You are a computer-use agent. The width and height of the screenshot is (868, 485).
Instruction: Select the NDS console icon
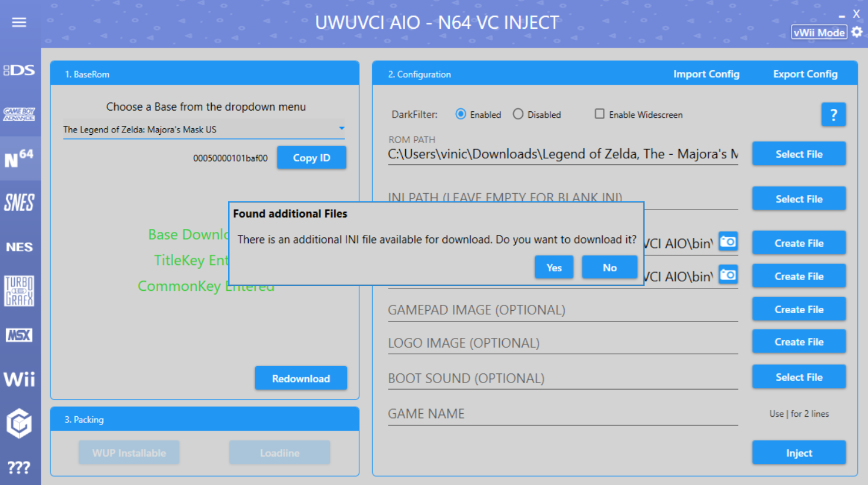tap(19, 71)
